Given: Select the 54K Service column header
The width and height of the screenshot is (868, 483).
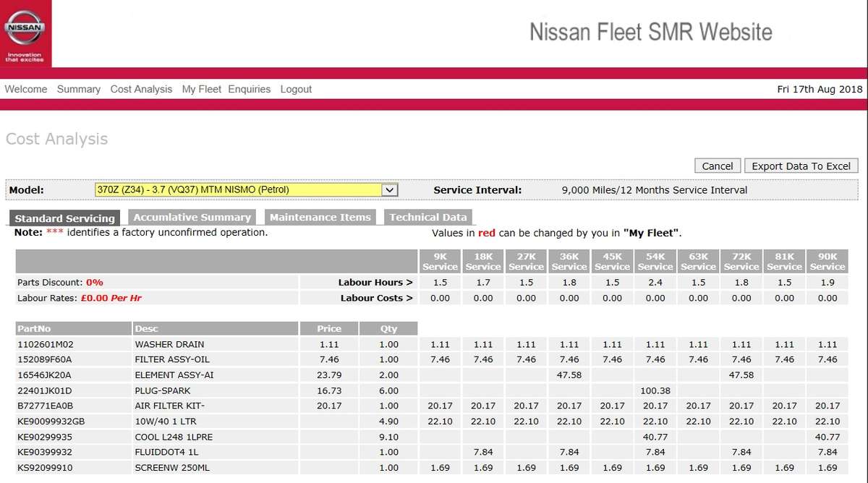Looking at the screenshot, I should tap(655, 261).
